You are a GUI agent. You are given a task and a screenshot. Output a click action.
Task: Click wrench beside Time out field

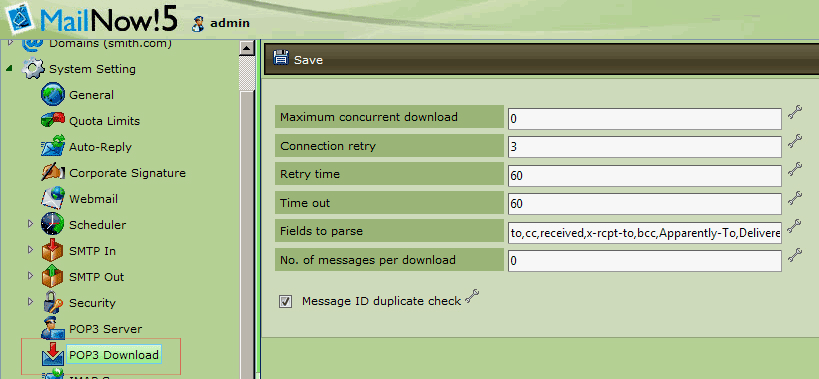click(794, 198)
